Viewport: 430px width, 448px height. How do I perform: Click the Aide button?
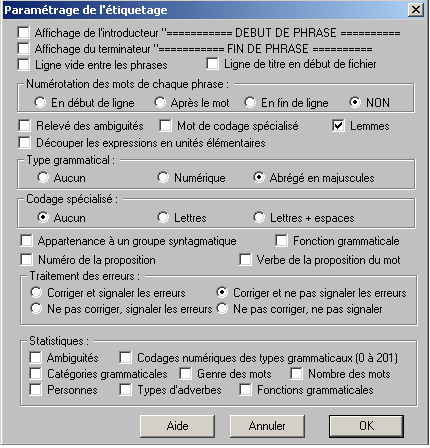[177, 426]
